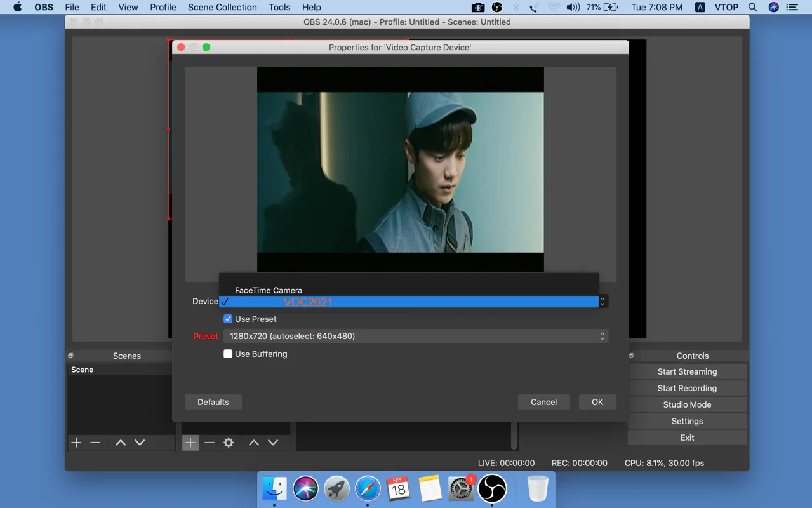
Task: Click the camera icon in the menu bar
Action: pos(478,7)
